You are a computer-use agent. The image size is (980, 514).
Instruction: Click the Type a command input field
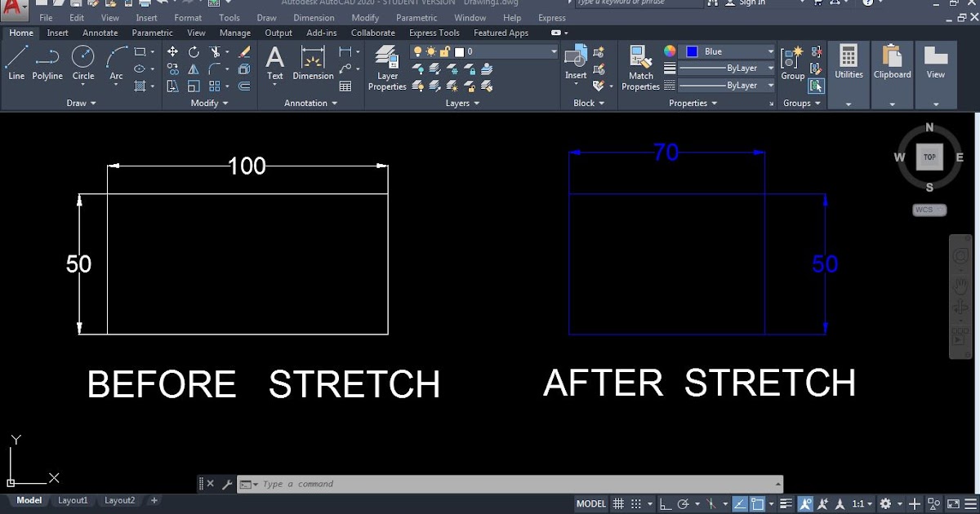click(408, 483)
